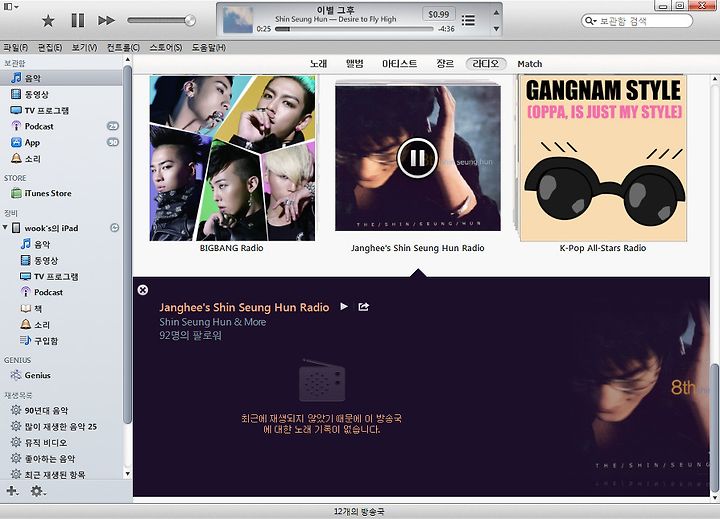Image resolution: width=720 pixels, height=519 pixels.
Task: Open the 컨트롤(C) menu
Action: (x=123, y=47)
